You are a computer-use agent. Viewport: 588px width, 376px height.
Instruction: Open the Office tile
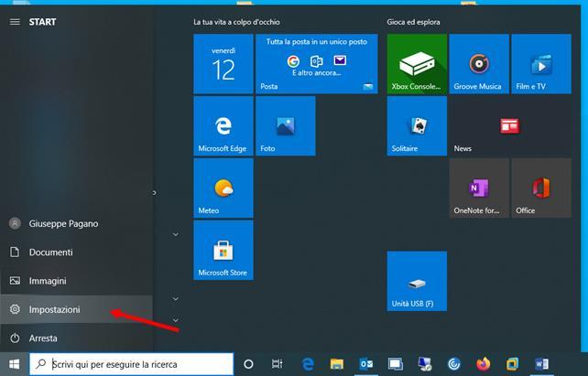(x=541, y=188)
